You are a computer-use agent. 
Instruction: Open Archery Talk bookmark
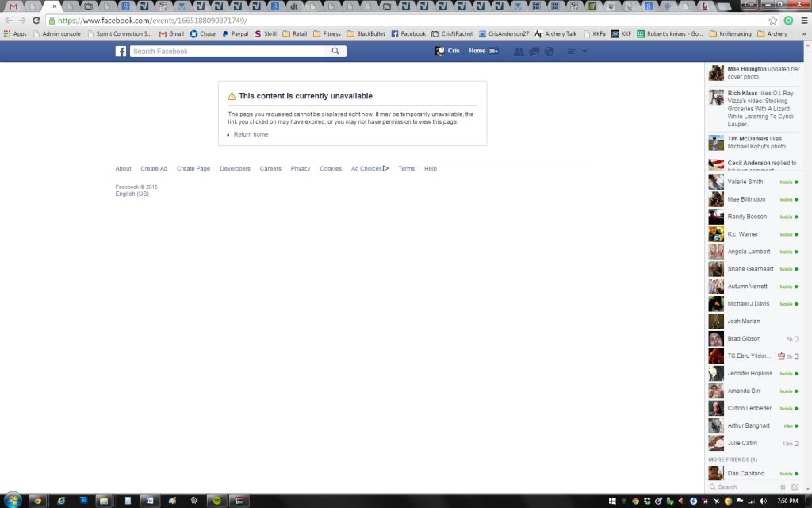tap(555, 33)
